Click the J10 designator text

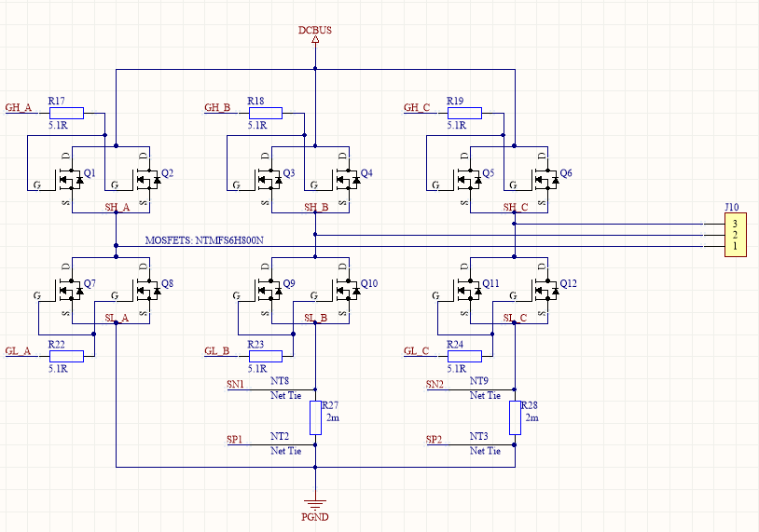pos(732,207)
